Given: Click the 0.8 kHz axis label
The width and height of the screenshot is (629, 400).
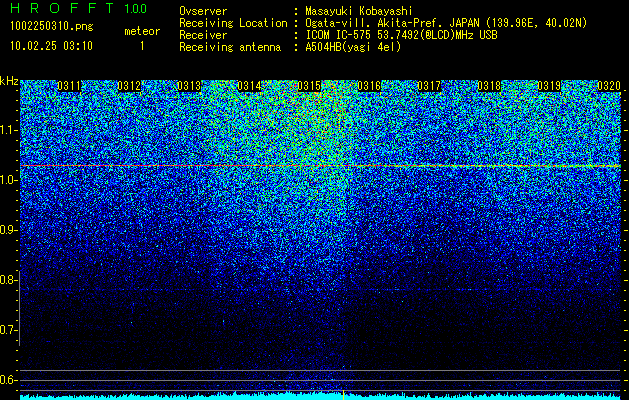Looking at the screenshot, I should 8,280.
